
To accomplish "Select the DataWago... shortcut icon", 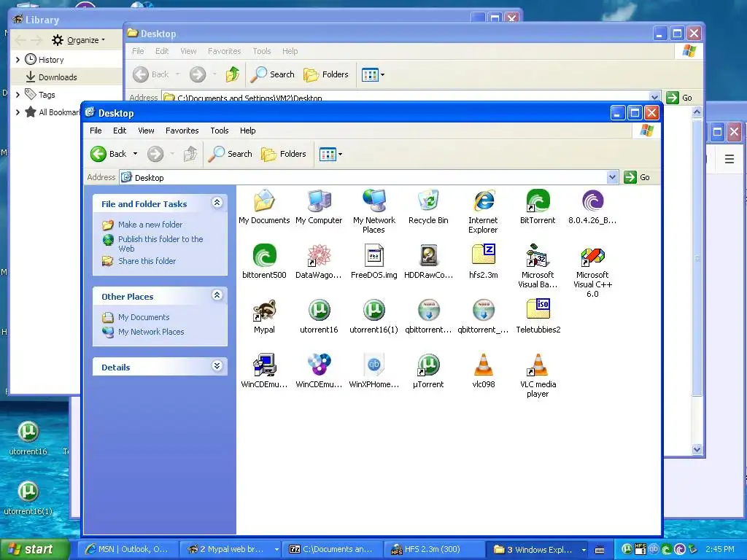I will (x=319, y=255).
